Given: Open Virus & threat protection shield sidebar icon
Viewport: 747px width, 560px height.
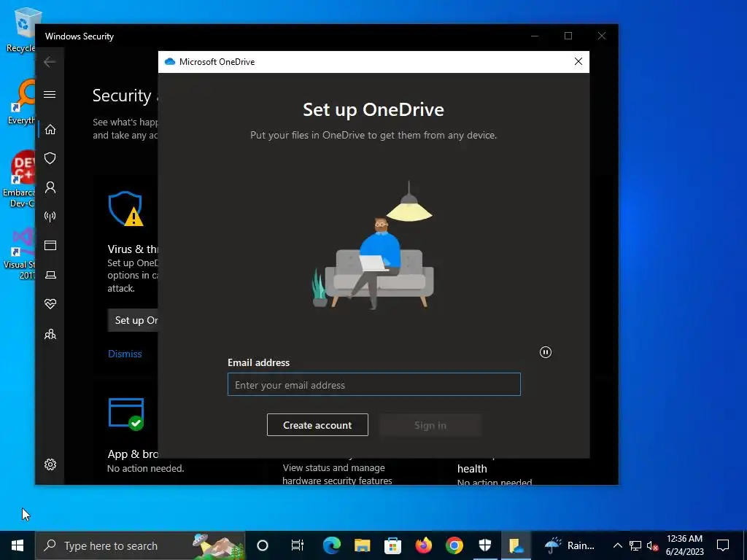Looking at the screenshot, I should (x=50, y=158).
